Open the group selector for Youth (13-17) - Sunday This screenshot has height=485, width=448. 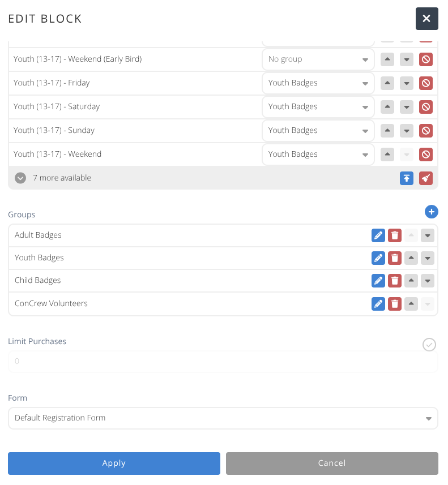pyautogui.click(x=318, y=130)
